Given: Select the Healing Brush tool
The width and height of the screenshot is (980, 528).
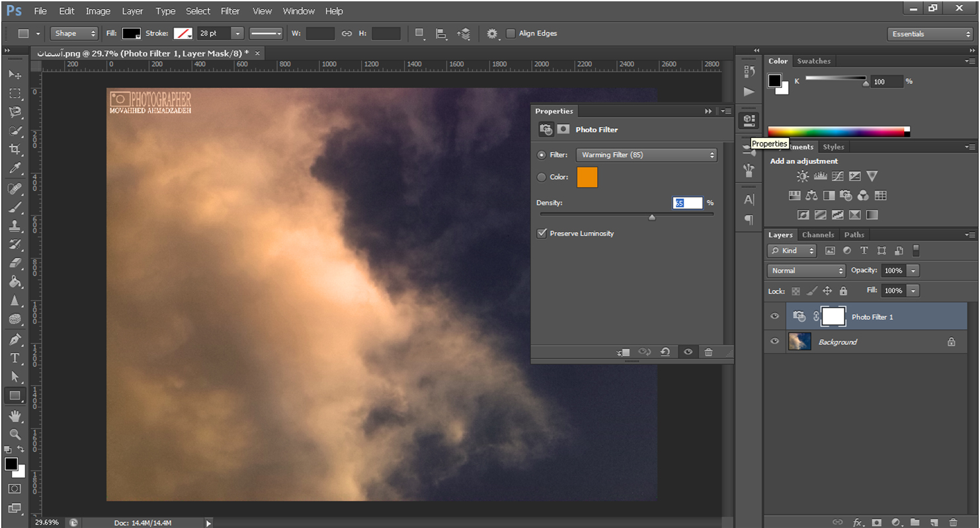Looking at the screenshot, I should pos(15,188).
